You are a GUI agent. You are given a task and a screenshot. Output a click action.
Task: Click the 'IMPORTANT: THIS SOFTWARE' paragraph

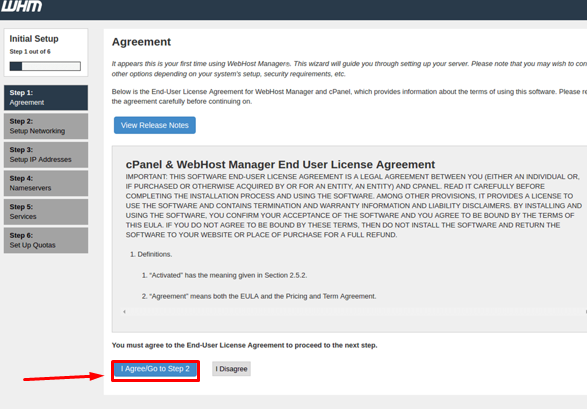pyautogui.click(x=354, y=206)
